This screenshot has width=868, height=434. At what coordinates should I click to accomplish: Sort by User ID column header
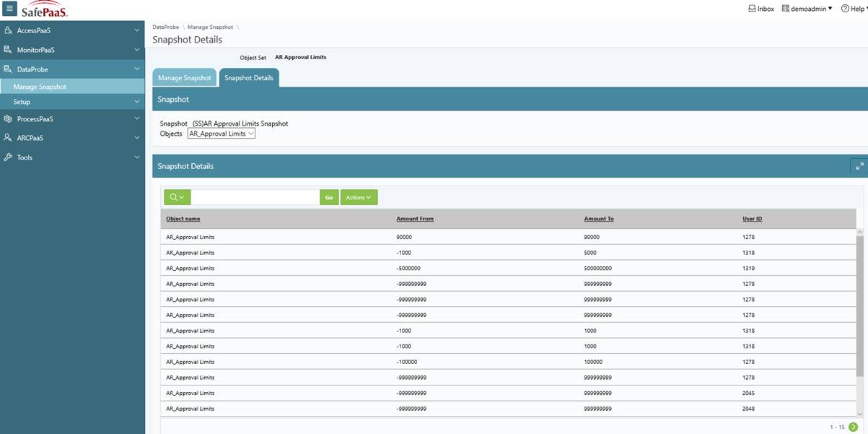pos(753,219)
